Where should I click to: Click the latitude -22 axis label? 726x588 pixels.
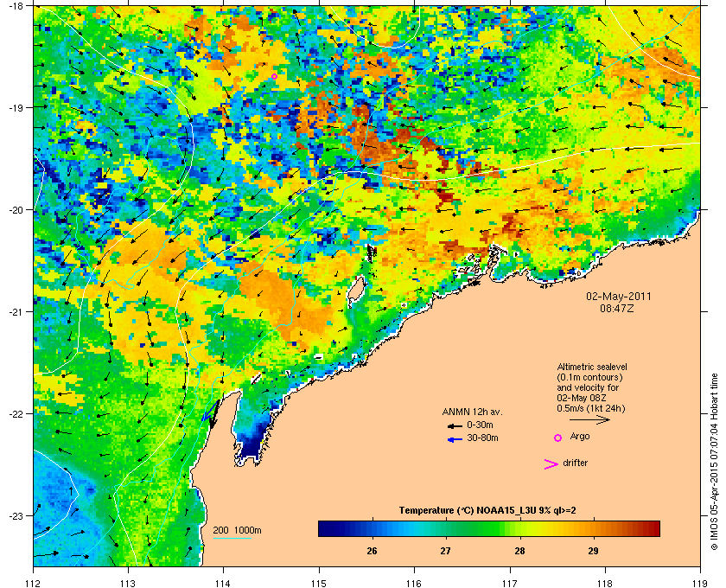(16, 414)
